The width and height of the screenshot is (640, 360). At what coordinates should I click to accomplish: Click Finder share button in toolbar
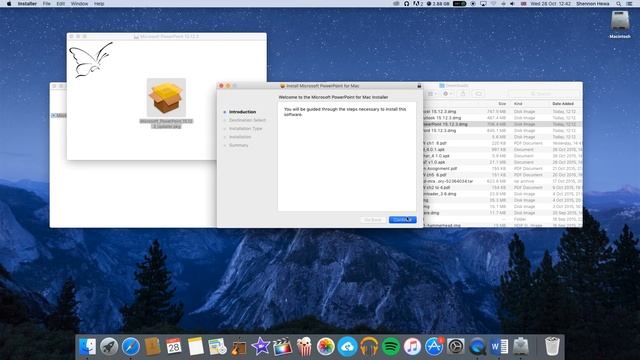point(463,94)
